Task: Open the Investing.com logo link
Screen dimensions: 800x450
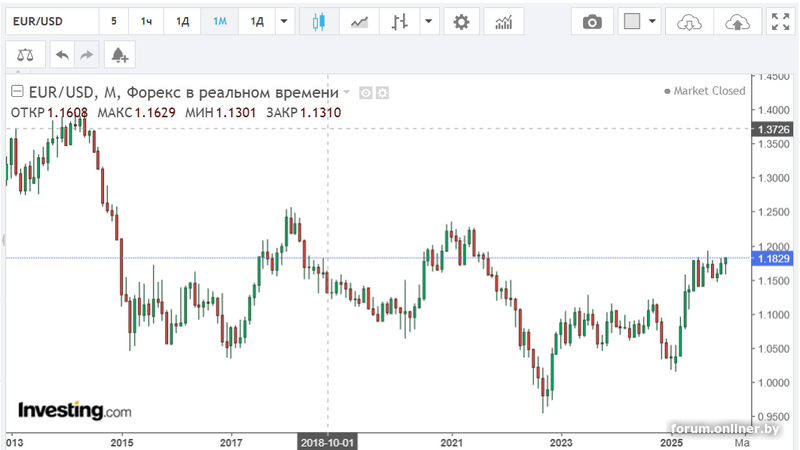Action: 75,410
